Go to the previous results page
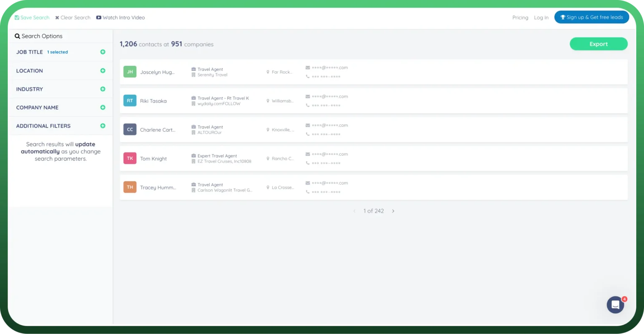644x334 pixels. click(354, 211)
